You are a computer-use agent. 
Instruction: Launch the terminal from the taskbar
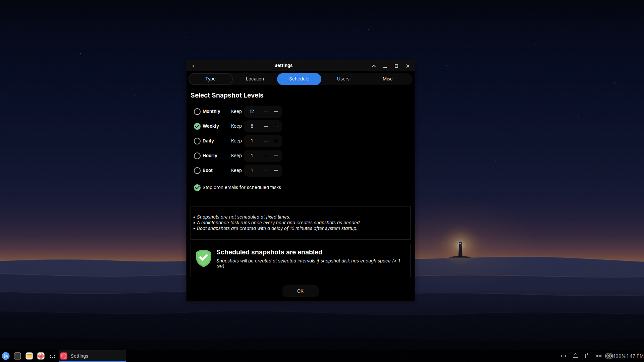[x=17, y=356]
